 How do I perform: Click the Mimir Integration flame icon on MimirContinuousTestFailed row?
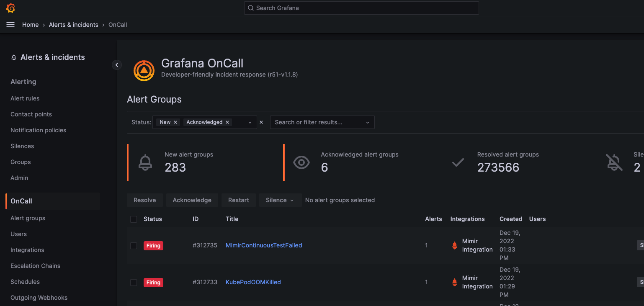click(x=454, y=245)
